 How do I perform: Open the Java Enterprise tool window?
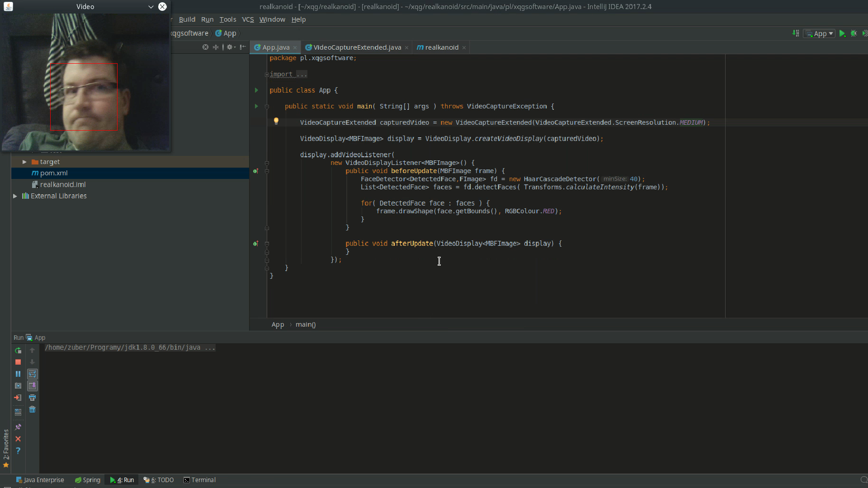tap(40, 480)
